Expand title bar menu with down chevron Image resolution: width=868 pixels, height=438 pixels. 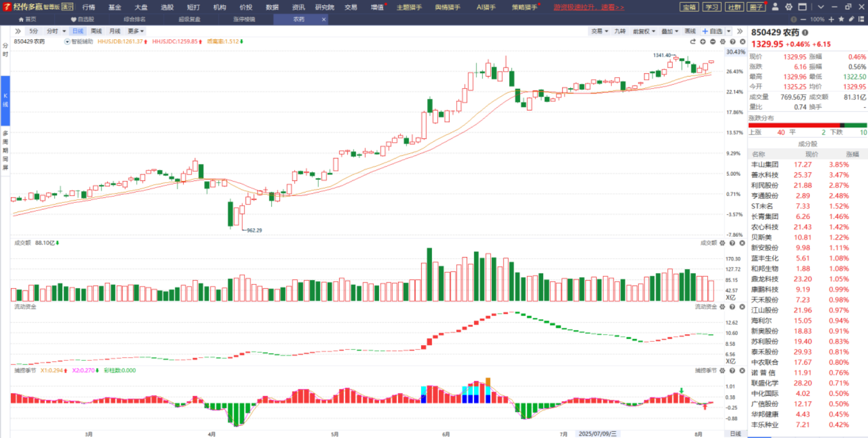coord(820,7)
